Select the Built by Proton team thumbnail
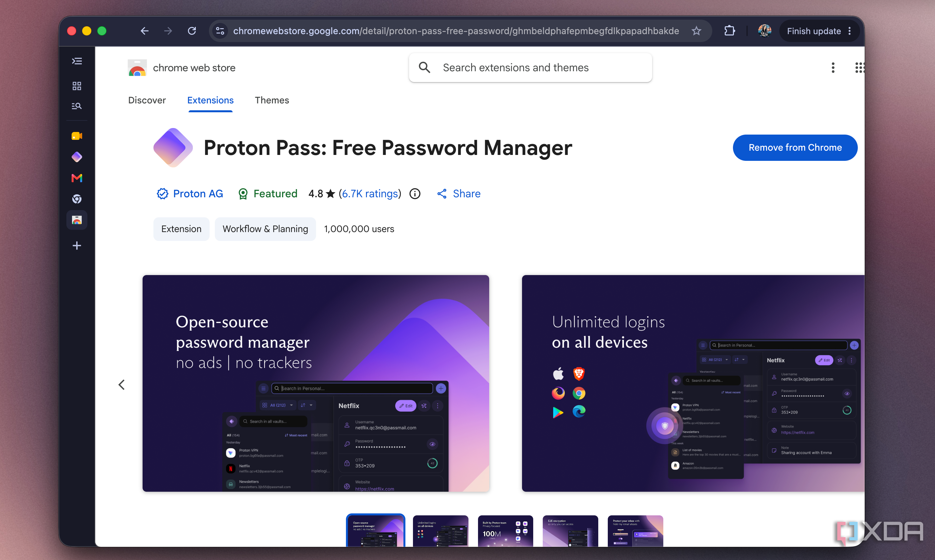This screenshot has width=935, height=560. [505, 531]
